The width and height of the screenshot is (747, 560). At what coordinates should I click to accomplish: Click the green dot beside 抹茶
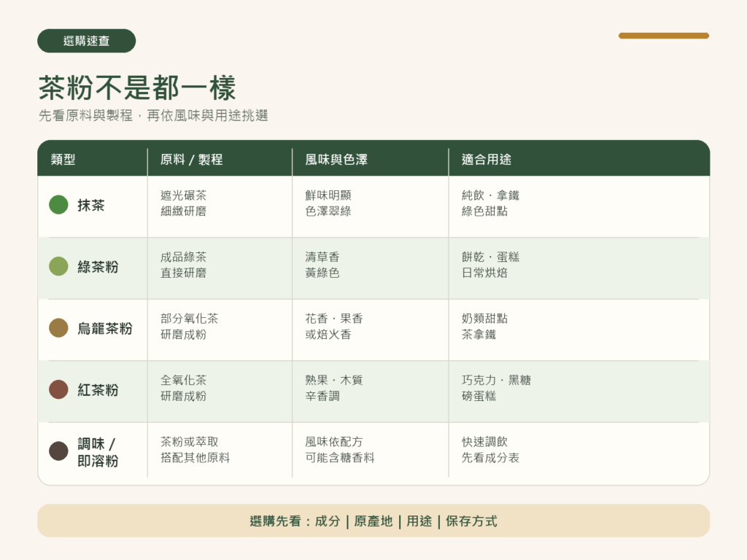pos(58,205)
